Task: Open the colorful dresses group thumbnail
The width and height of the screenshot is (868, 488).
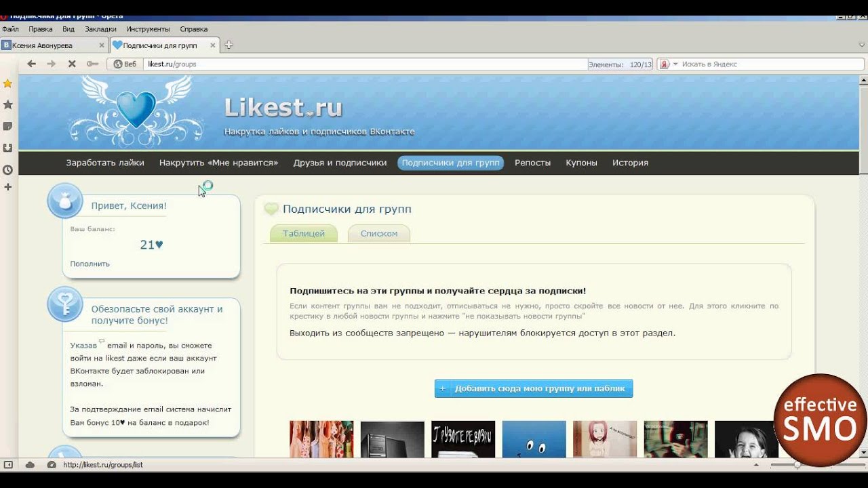Action: pos(321,439)
